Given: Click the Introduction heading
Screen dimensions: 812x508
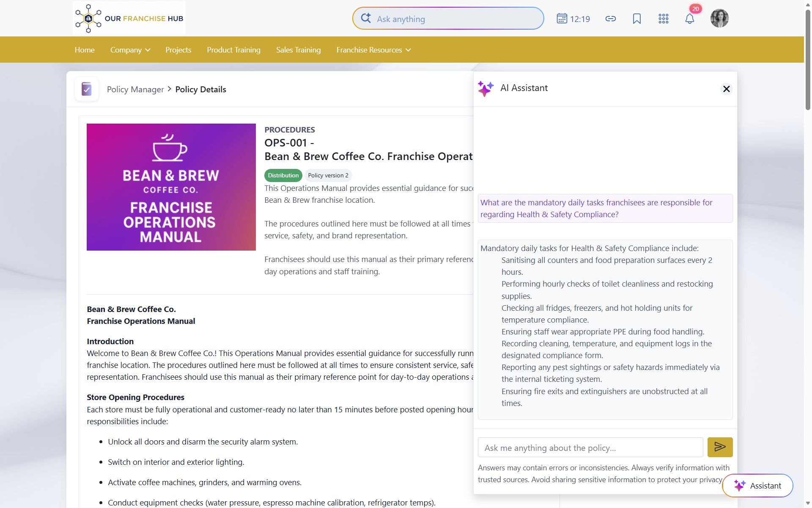Looking at the screenshot, I should (x=110, y=341).
